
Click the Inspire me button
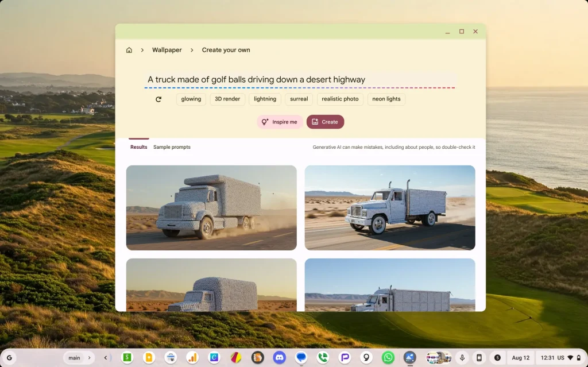coord(280,122)
